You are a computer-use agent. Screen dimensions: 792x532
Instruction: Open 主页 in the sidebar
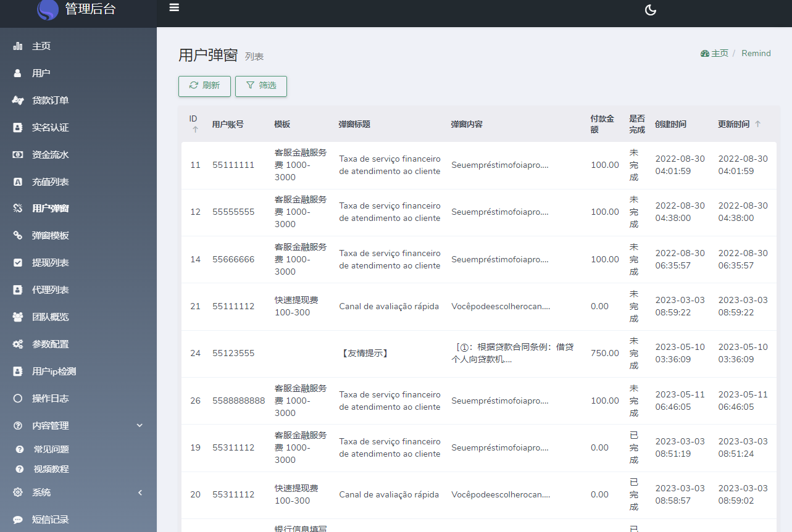[41, 46]
